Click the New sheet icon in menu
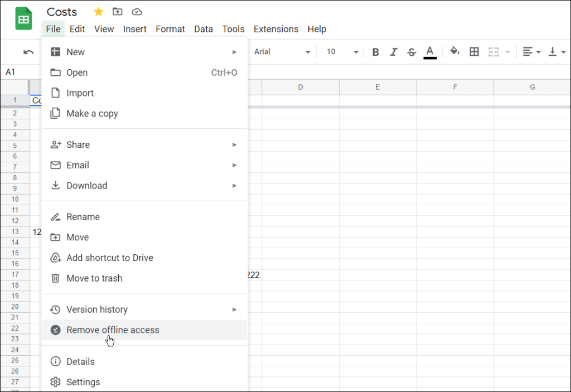Screen dimensions: 571x392 click(x=55, y=52)
